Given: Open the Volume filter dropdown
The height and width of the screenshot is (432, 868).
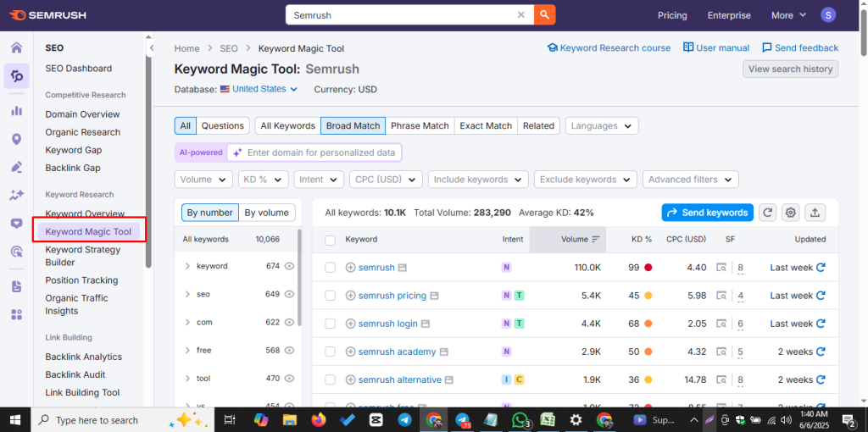Looking at the screenshot, I should 203,180.
